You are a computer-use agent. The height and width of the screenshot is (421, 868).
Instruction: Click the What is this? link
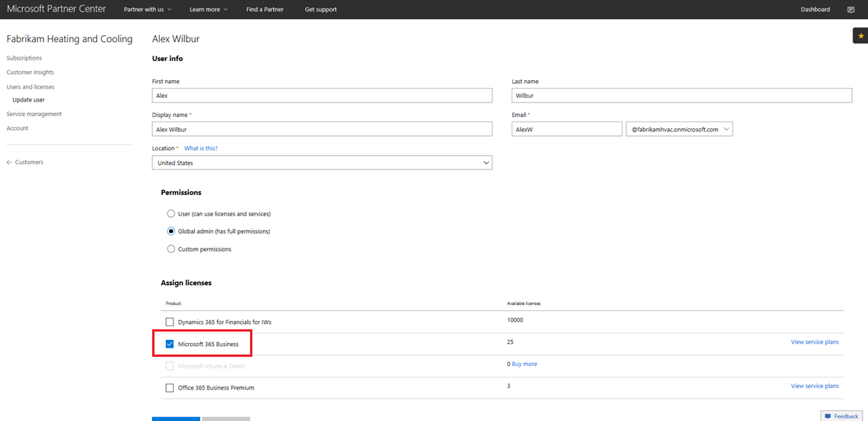pyautogui.click(x=200, y=148)
